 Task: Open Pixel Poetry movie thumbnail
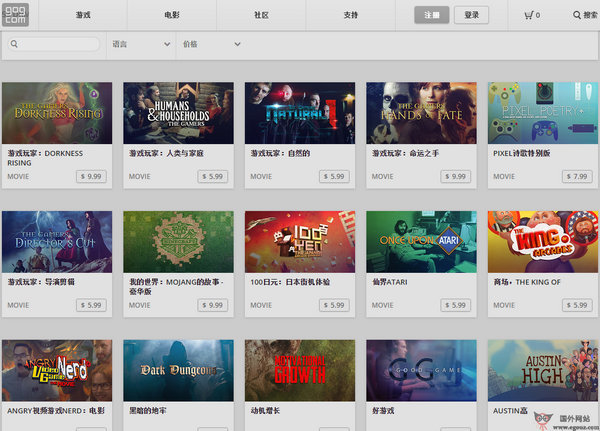[543, 113]
